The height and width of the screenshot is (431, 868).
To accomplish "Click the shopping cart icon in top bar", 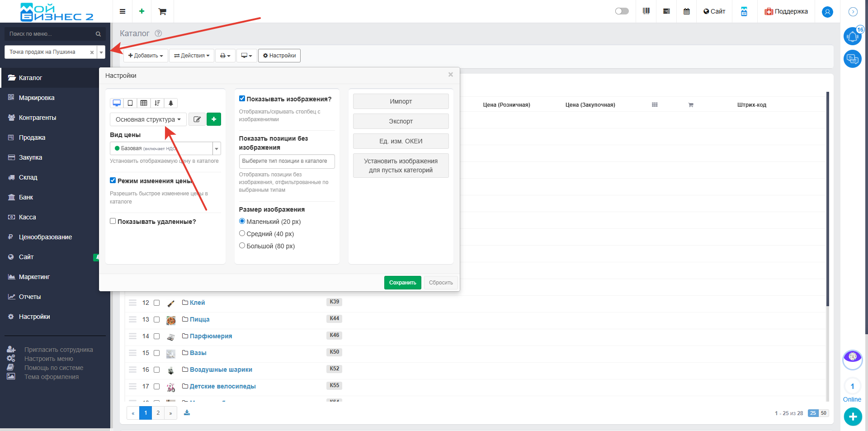I will click(x=162, y=11).
